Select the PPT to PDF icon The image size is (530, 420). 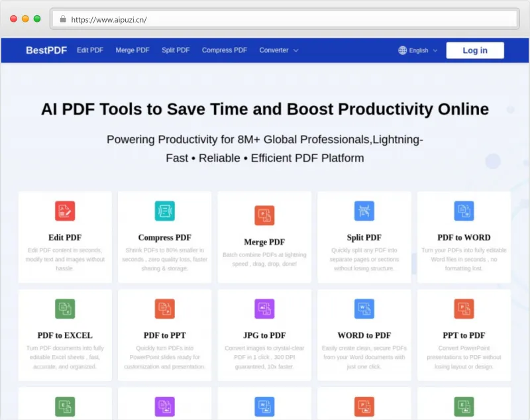[464, 309]
